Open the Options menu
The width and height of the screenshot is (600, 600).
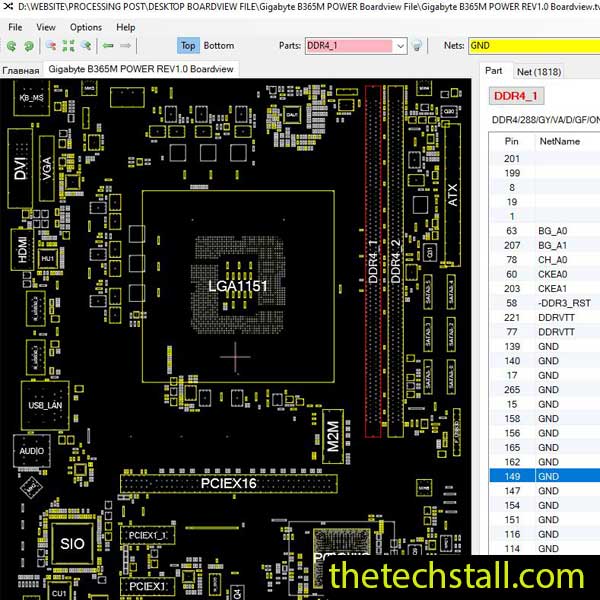click(x=86, y=27)
